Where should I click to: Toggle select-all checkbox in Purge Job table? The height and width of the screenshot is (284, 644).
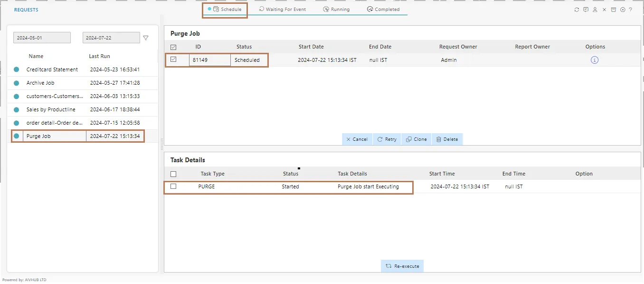pos(173,47)
